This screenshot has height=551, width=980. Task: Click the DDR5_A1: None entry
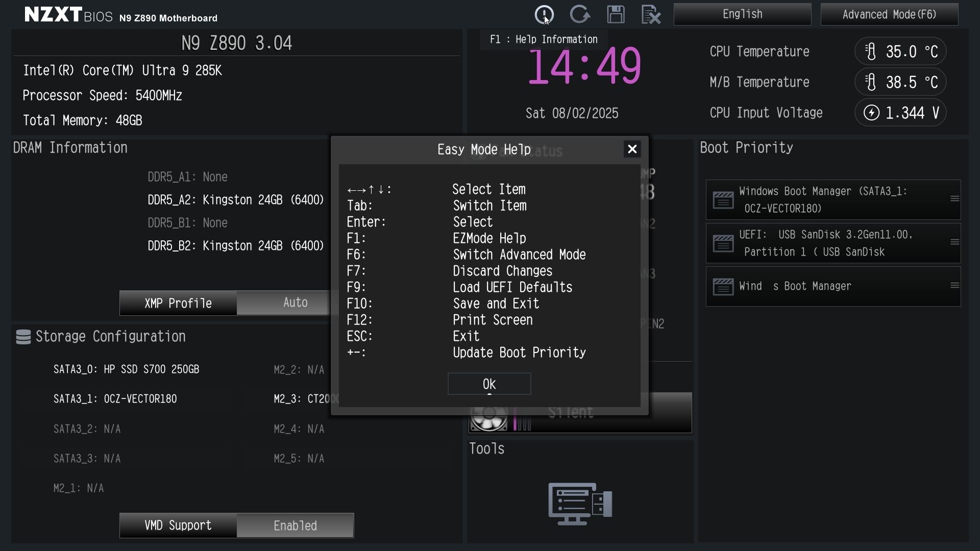[187, 177]
